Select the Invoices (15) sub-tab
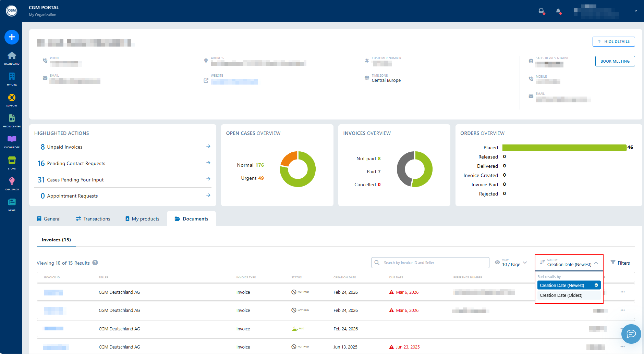The width and height of the screenshot is (644, 354). click(56, 240)
